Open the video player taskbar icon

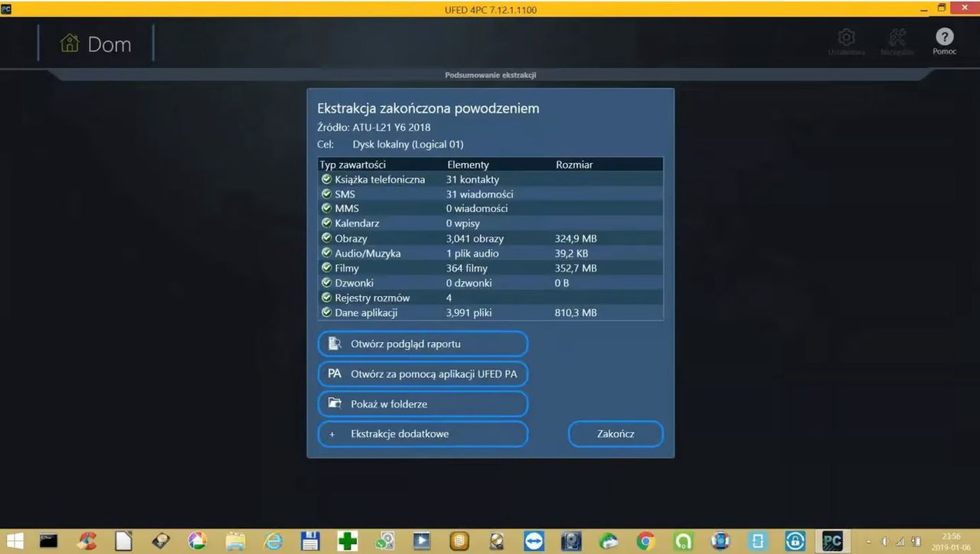pos(421,541)
